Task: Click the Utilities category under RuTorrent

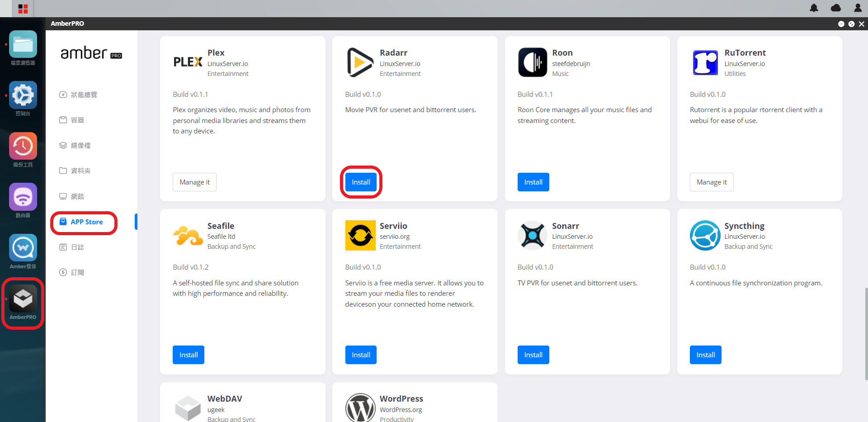Action: (x=735, y=74)
